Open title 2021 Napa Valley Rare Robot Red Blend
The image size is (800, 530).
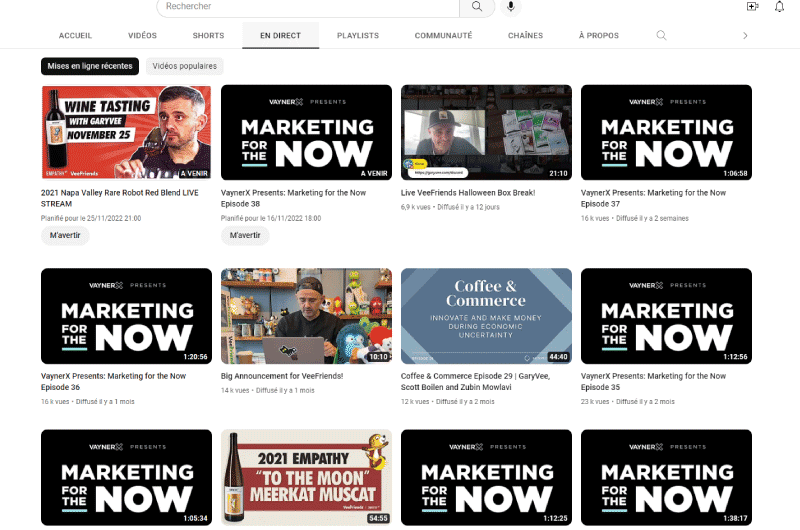[120, 198]
